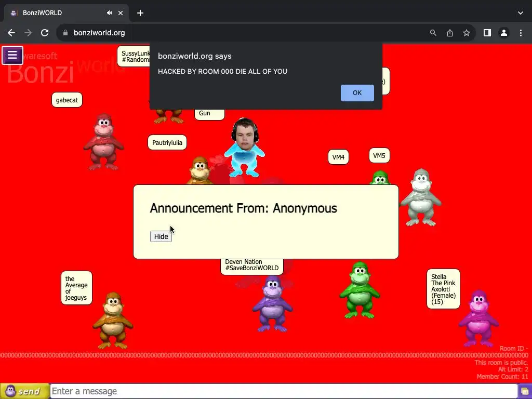The image size is (532, 399).
Task: Bookmark this page with the star icon
Action: [467, 33]
